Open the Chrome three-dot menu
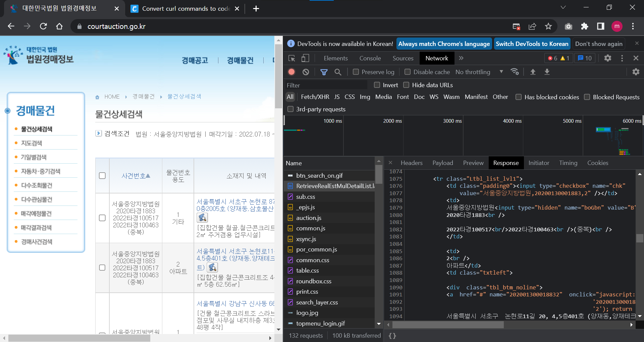This screenshot has width=644, height=342. point(633,26)
